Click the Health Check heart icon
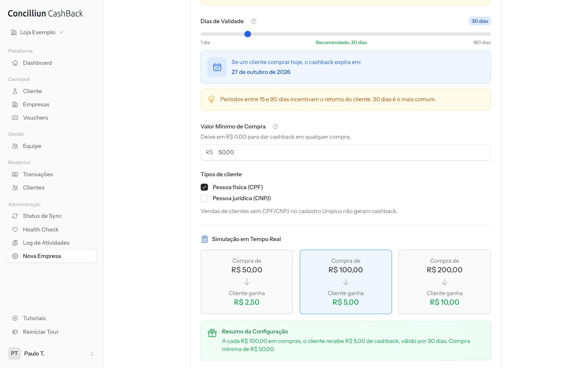The height and width of the screenshot is (368, 588). [15, 230]
